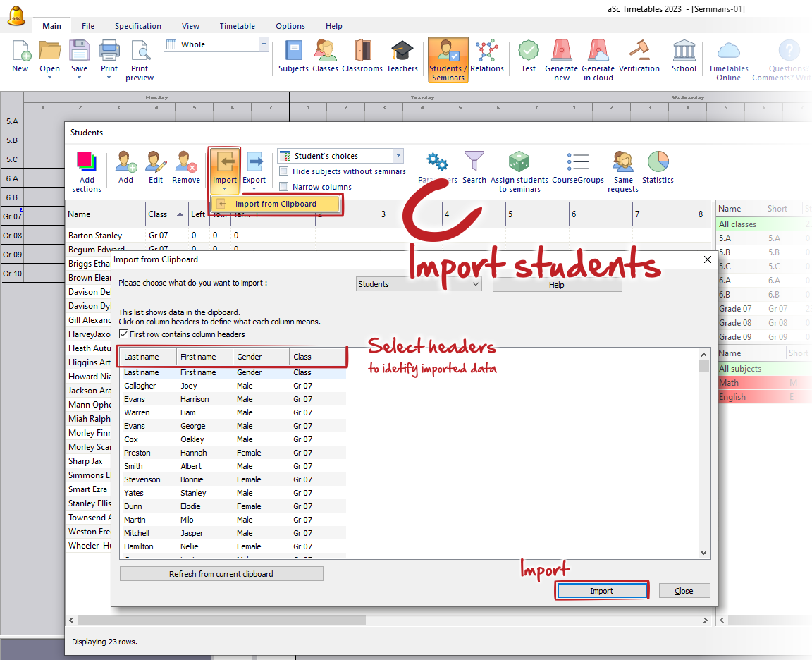812x660 pixels.
Task: Select the All classes row
Action: coord(764,224)
